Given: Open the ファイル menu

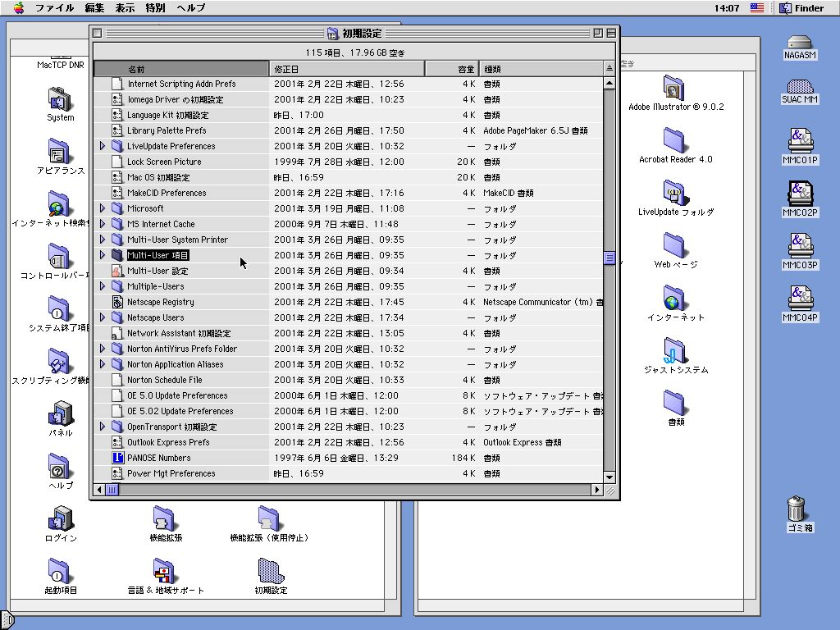Looking at the screenshot, I should point(54,7).
